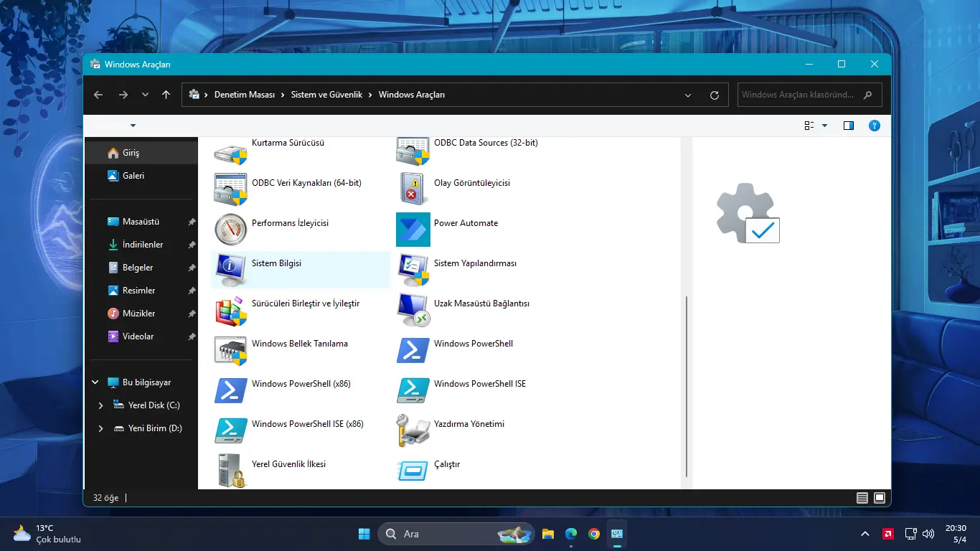Open the taskbar clock showing 20:30
This screenshot has width=980, height=551.
[x=956, y=534]
